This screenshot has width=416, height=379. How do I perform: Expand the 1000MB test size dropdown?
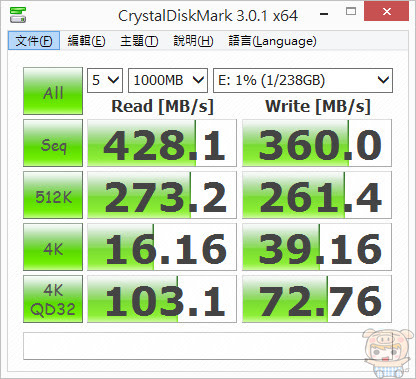coord(168,80)
